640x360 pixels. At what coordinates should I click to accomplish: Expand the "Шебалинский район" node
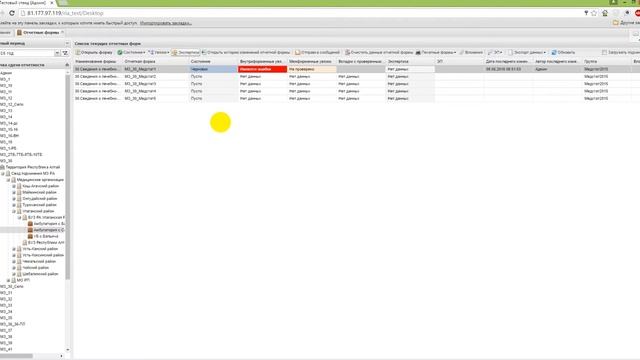[14, 274]
